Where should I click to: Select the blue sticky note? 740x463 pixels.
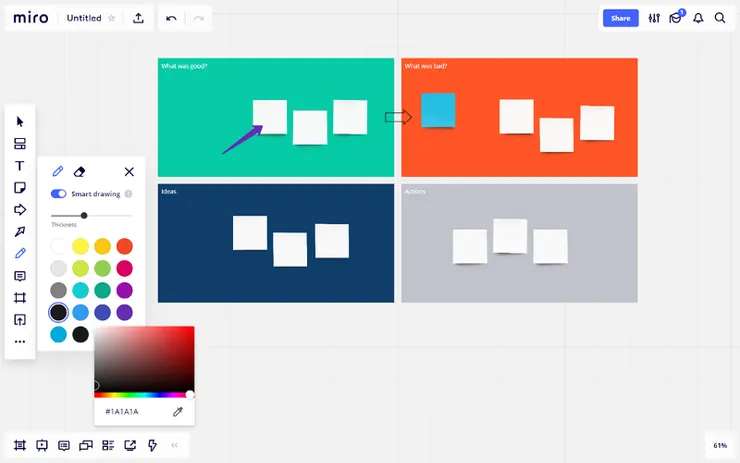pyautogui.click(x=438, y=110)
